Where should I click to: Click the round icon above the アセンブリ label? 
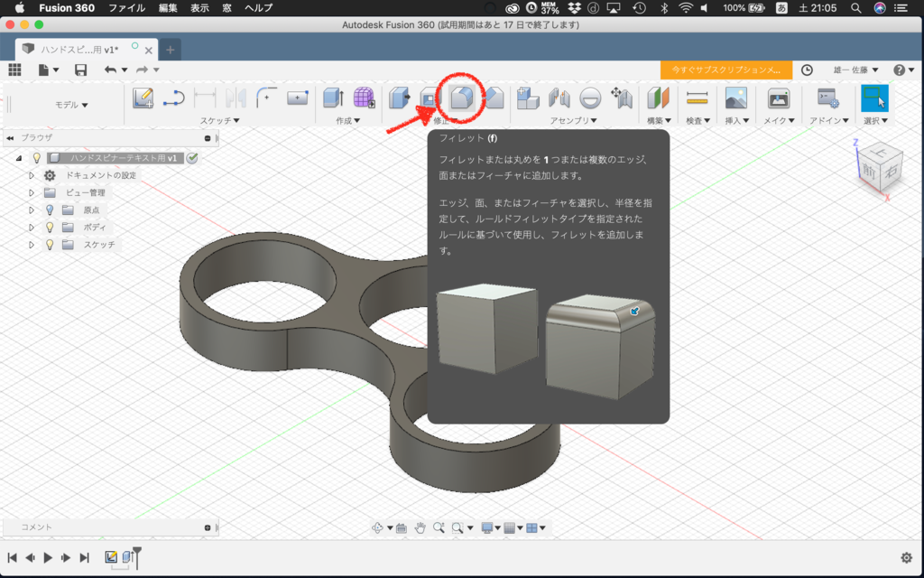pyautogui.click(x=590, y=98)
